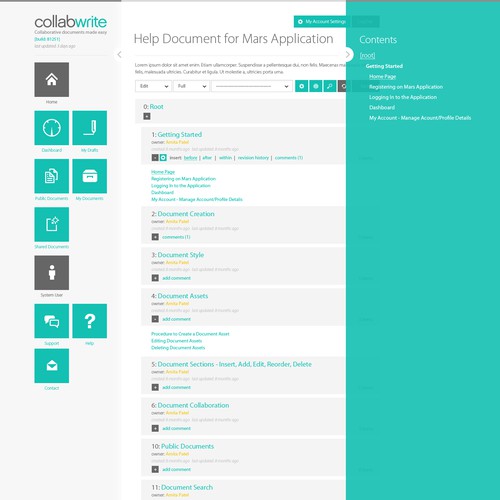
Task: Click 'Deleting Document Assets' link
Action: coord(178,348)
